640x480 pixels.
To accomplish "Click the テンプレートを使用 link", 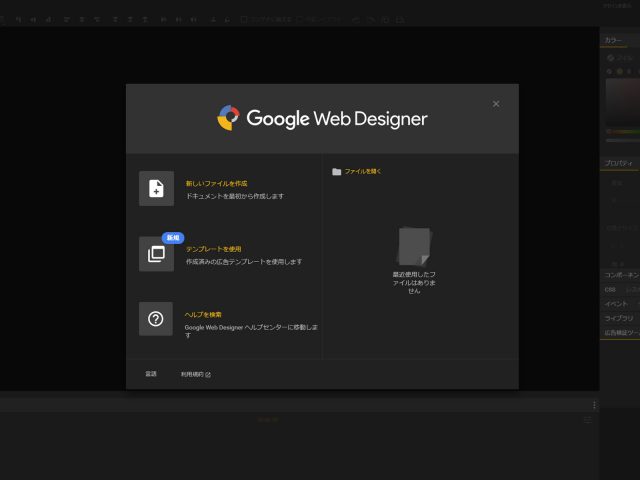I will [x=213, y=248].
